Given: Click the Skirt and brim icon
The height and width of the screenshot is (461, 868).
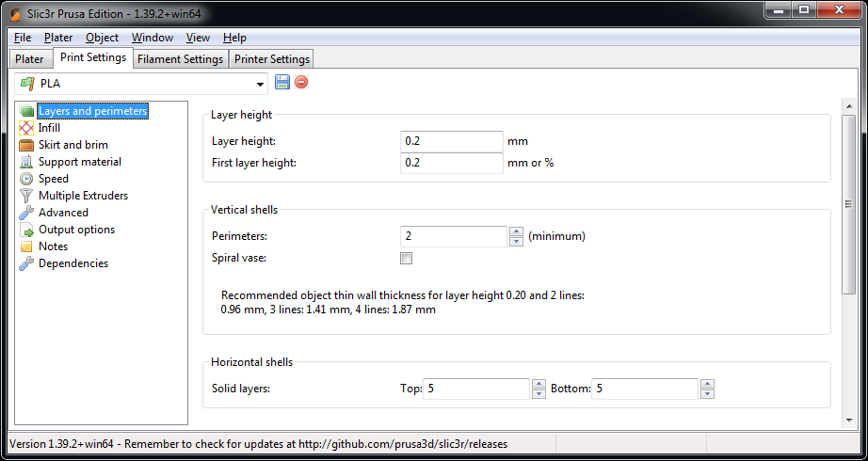Looking at the screenshot, I should (x=26, y=145).
